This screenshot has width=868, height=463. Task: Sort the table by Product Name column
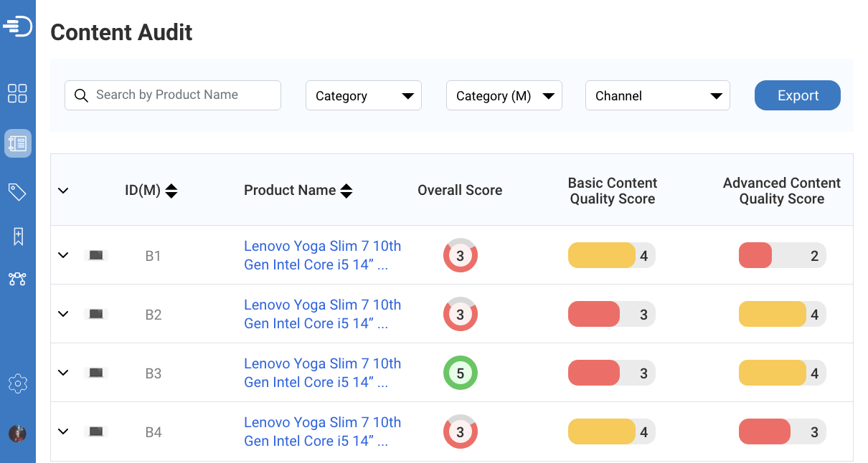(346, 191)
